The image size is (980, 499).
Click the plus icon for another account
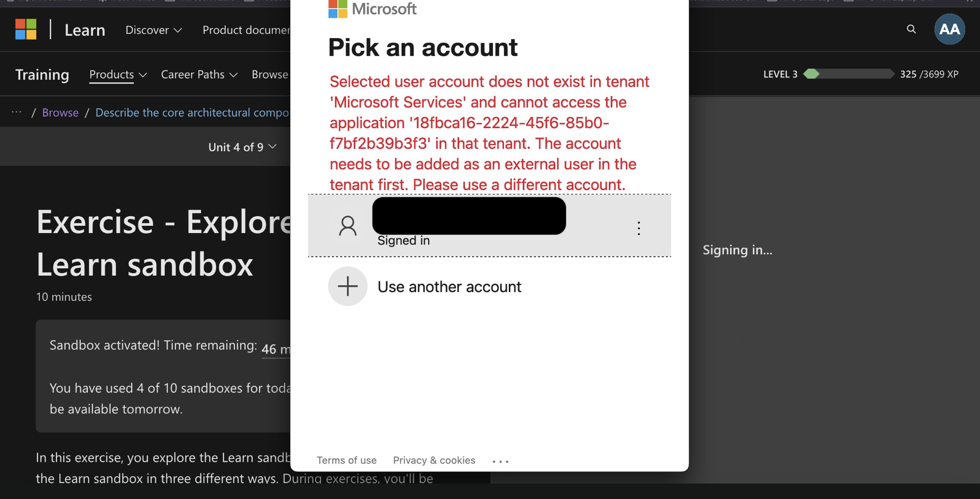347,286
